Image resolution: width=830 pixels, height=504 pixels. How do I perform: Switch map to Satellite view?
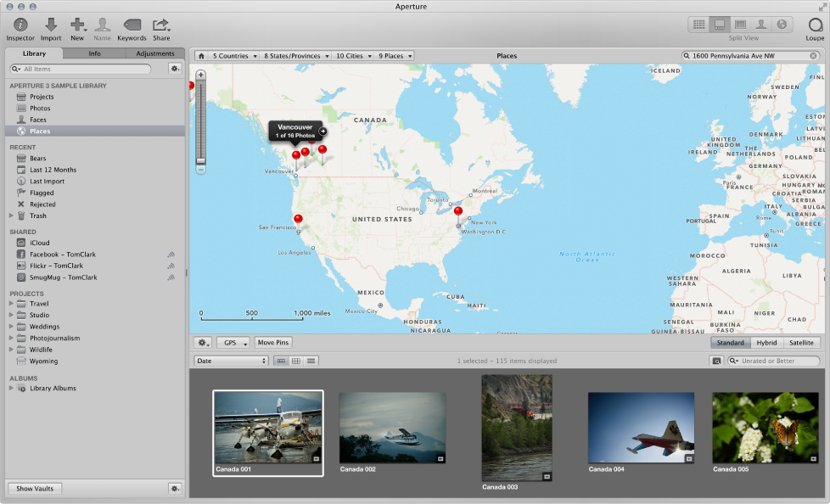[x=801, y=342]
